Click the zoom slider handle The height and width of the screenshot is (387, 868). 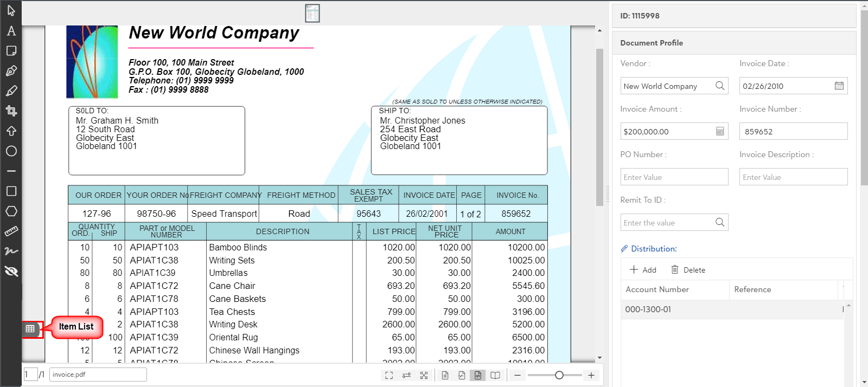click(x=559, y=375)
